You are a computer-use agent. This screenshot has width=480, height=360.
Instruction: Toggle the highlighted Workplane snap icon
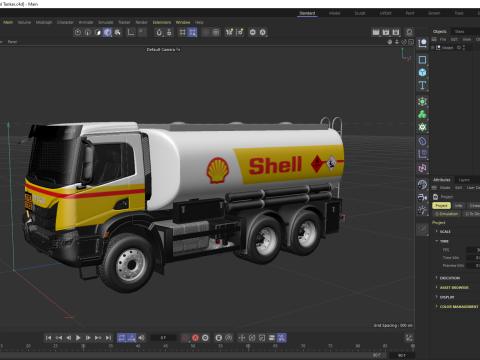point(192,32)
